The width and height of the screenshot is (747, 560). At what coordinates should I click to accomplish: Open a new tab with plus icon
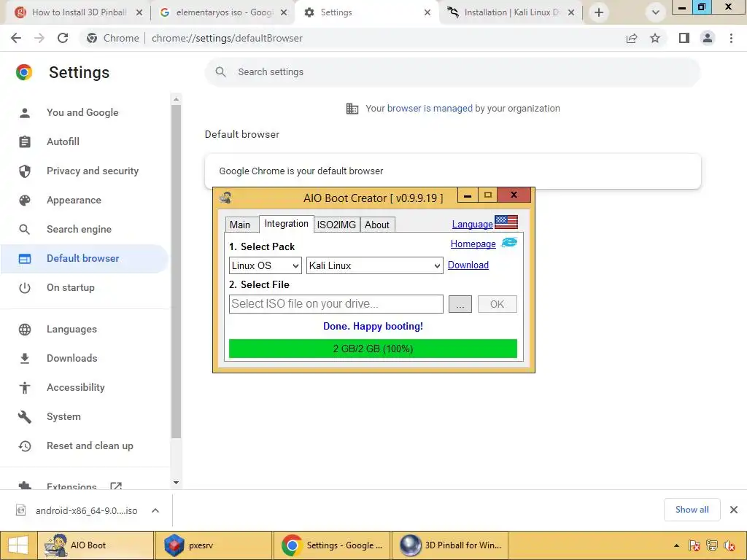[x=599, y=12]
